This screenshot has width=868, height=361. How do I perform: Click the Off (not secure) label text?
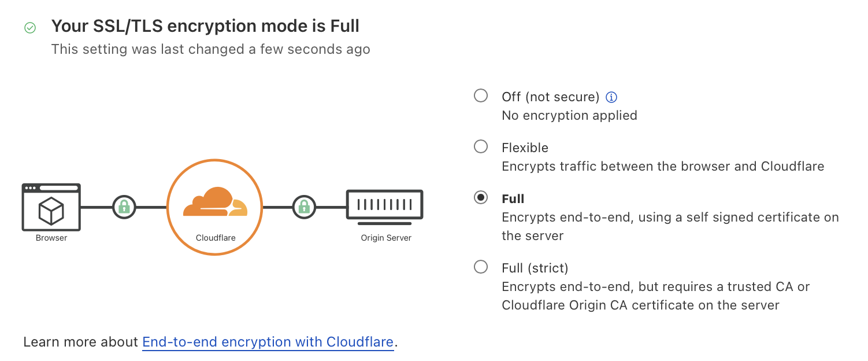coord(550,97)
